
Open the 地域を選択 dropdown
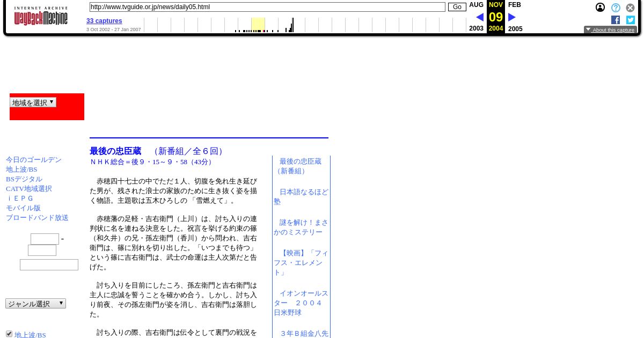click(x=33, y=102)
